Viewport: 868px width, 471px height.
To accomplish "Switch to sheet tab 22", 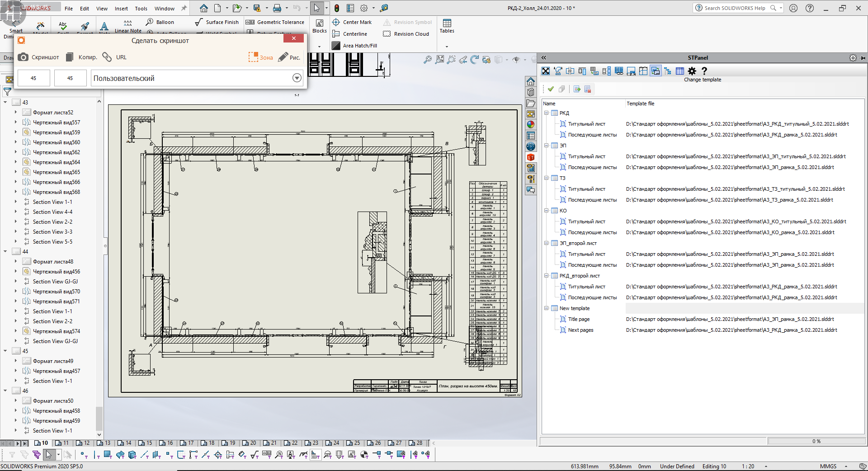I will 291,443.
